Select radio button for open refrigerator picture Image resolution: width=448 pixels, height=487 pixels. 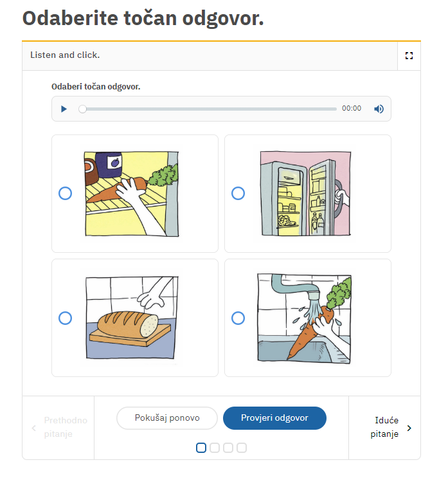coord(238,193)
